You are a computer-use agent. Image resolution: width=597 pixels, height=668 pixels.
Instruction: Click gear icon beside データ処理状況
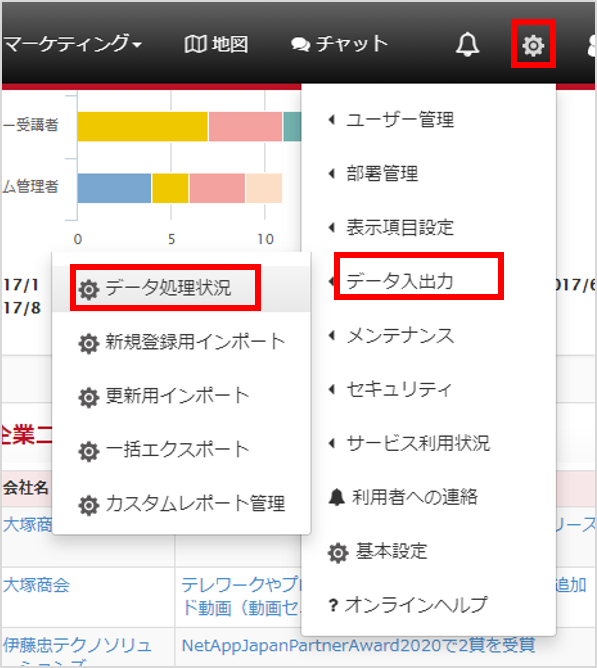coord(89,289)
